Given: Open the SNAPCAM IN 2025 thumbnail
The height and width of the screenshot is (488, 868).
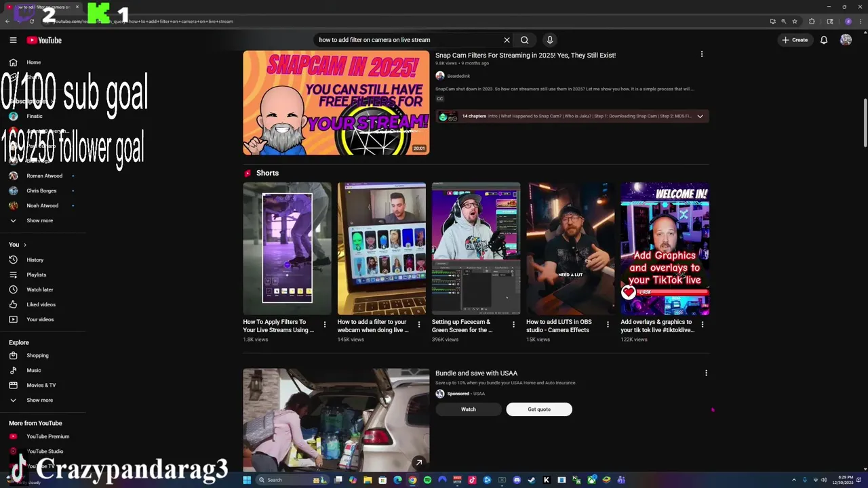Looking at the screenshot, I should 336,103.
